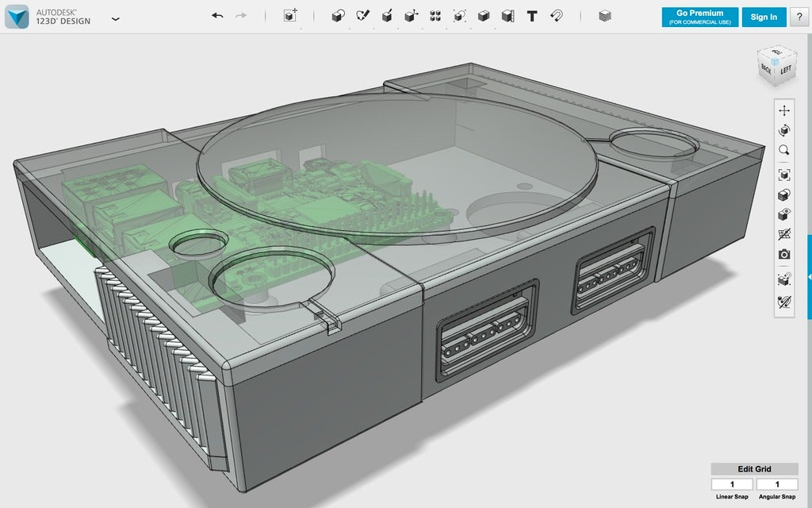Viewport: 812px width, 508px height.
Task: Toggle the show/hide solids eye icon
Action: click(x=784, y=214)
